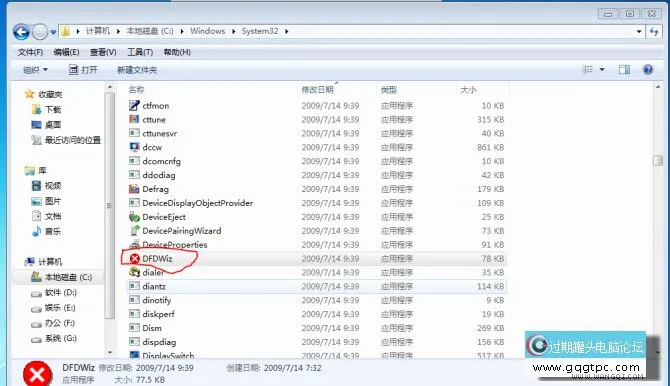Image resolution: width=670 pixels, height=386 pixels.
Task: Click the DeviceProperties file name
Action: [x=175, y=245]
